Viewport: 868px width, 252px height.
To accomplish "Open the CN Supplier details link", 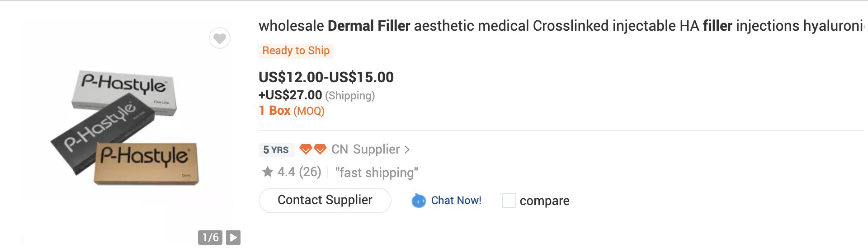I will [365, 149].
